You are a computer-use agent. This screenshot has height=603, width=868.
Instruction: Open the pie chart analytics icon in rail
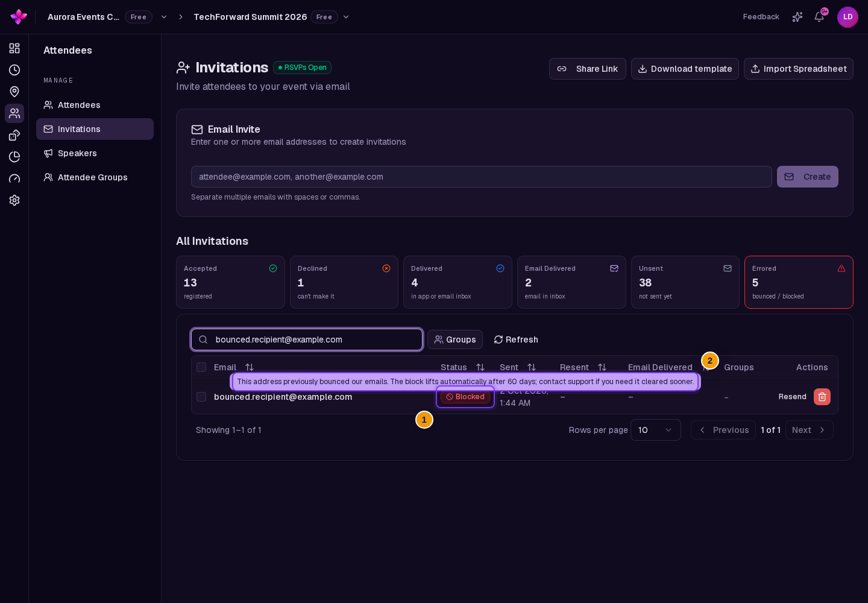14,157
